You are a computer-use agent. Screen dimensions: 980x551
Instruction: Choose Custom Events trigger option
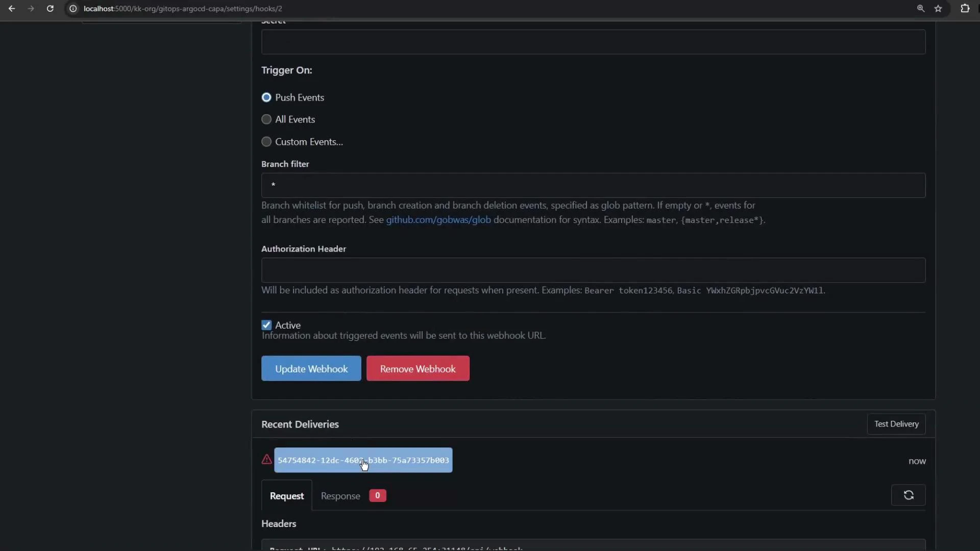coord(266,141)
